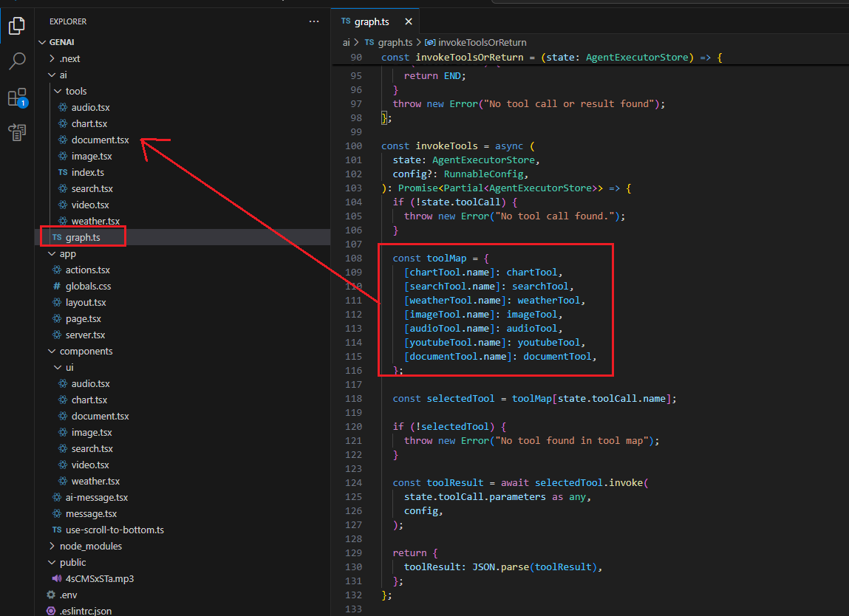Open the server.tsx file
Viewport: 849px width, 616px height.
[85, 335]
